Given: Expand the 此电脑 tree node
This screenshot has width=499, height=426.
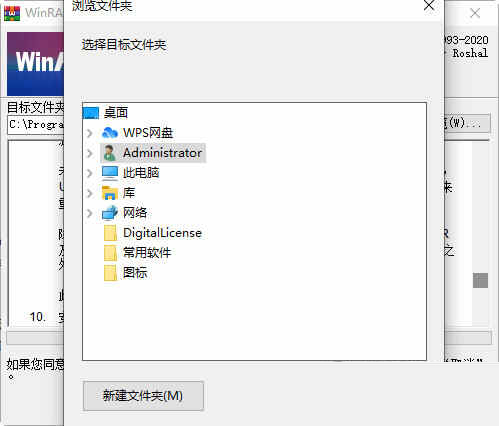Looking at the screenshot, I should coord(89,173).
